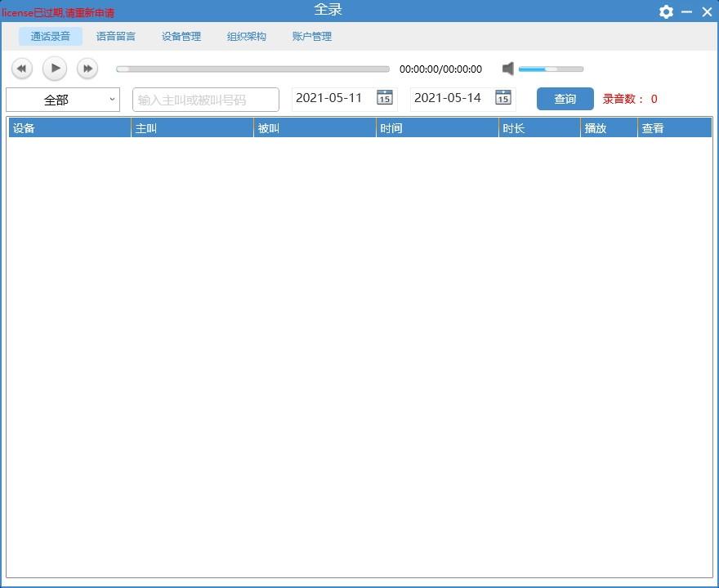Play the selected recording
The height and width of the screenshot is (588, 719).
[x=55, y=69]
